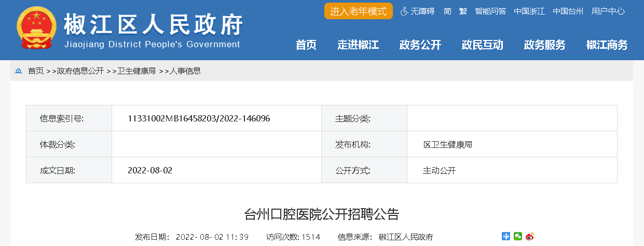Enable 进入老年模式 elderly mode
The width and height of the screenshot is (644, 246).
coord(359,11)
